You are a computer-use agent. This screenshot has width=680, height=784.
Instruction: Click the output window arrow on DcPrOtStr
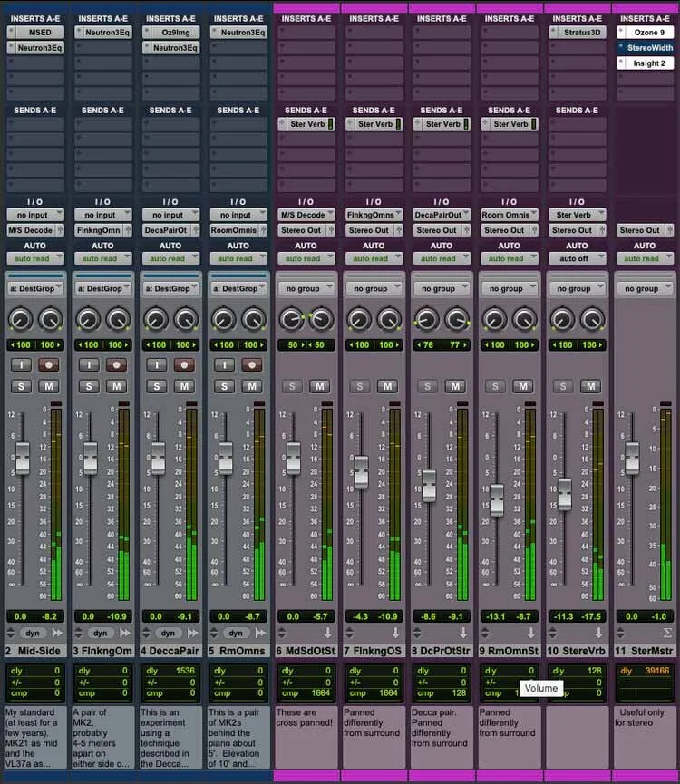(x=463, y=633)
